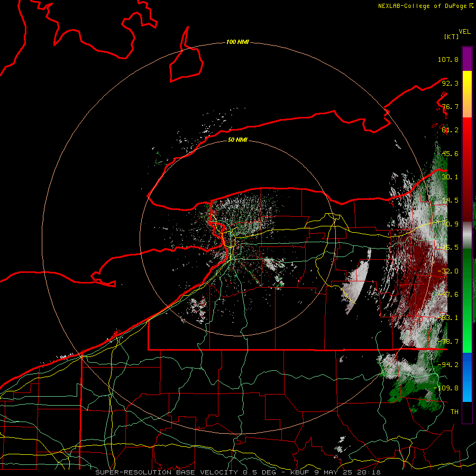
Task: Click the -94.2 velocity scale value
Action: click(x=448, y=365)
